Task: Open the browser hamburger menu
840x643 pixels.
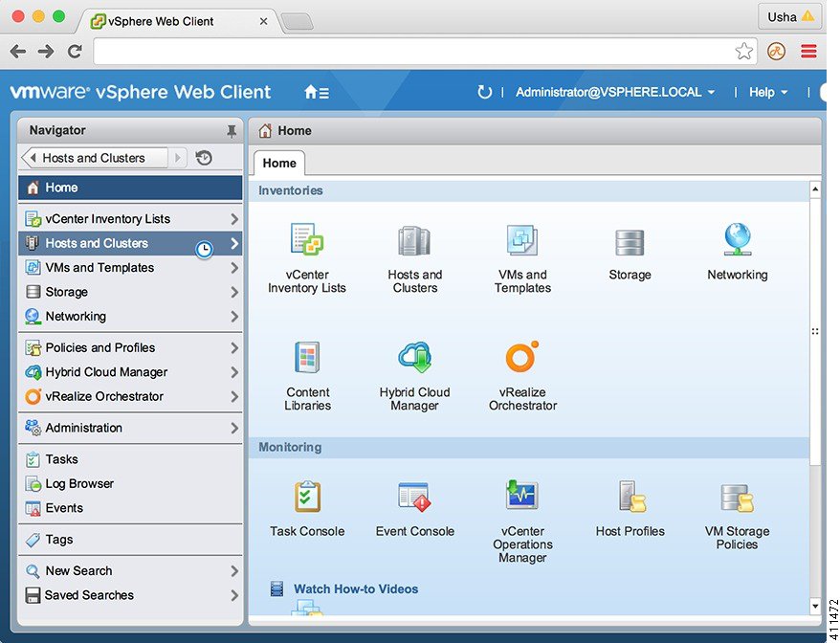Action: click(808, 52)
